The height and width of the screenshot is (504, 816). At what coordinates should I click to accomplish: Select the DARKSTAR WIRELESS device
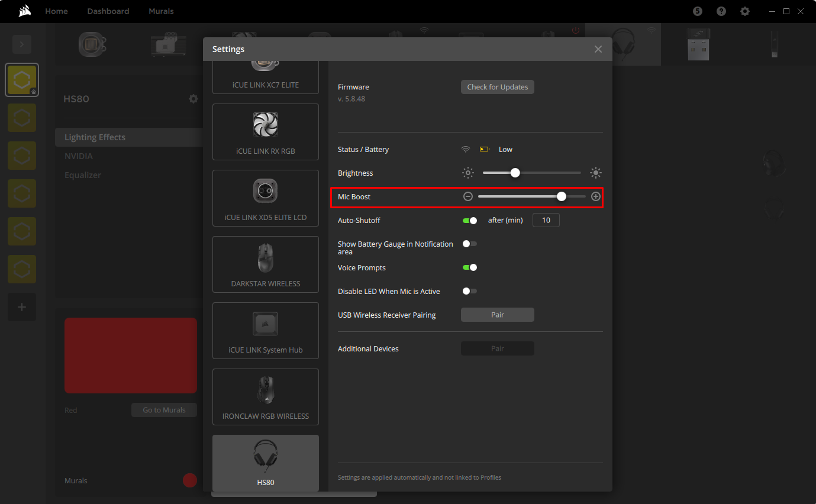pyautogui.click(x=265, y=264)
